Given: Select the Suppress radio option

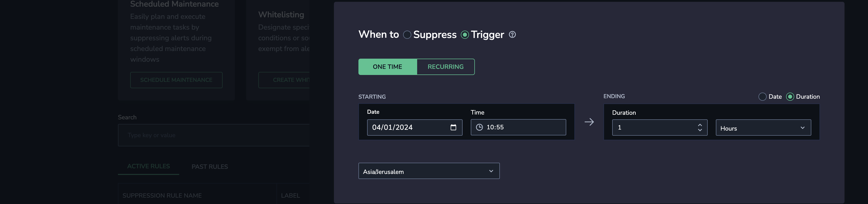Looking at the screenshot, I should (407, 35).
